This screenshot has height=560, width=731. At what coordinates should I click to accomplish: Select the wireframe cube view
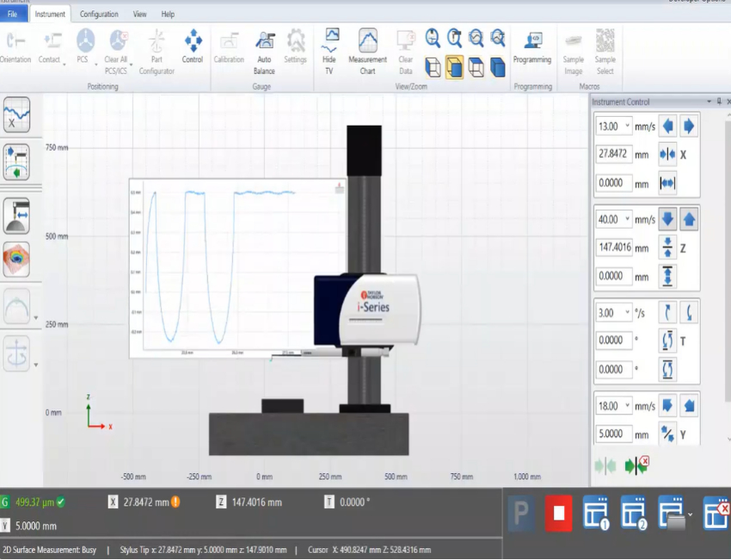tap(433, 67)
